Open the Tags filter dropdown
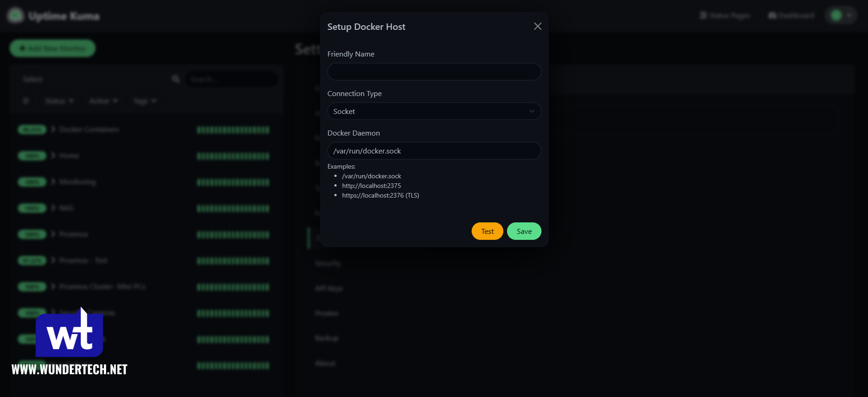868x397 pixels. [145, 101]
